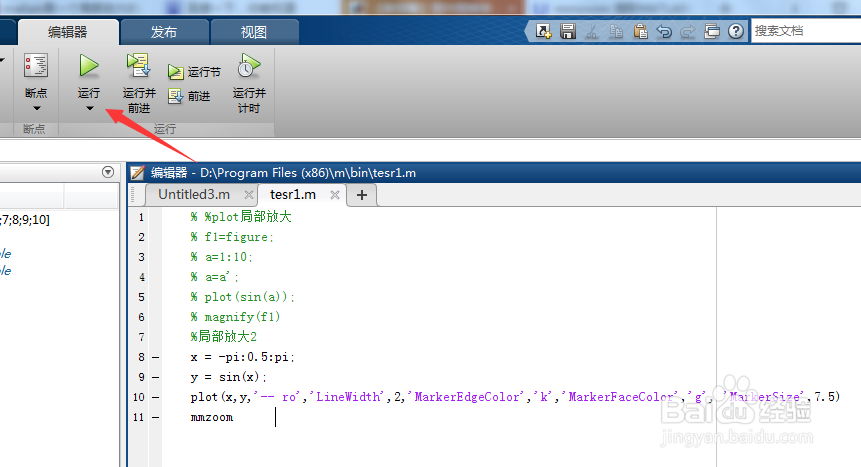Click the '% magnify(f1)' comment line
Image resolution: width=861 pixels, height=467 pixels.
235,317
